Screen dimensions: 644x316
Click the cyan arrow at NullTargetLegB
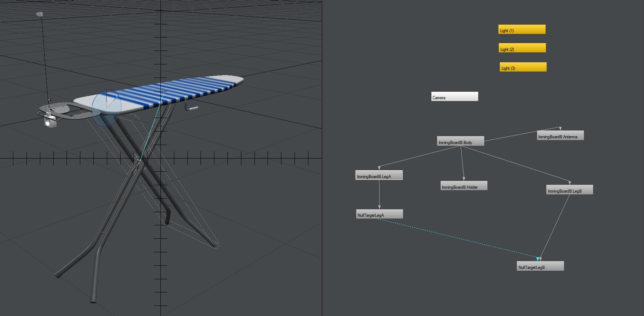(538, 259)
